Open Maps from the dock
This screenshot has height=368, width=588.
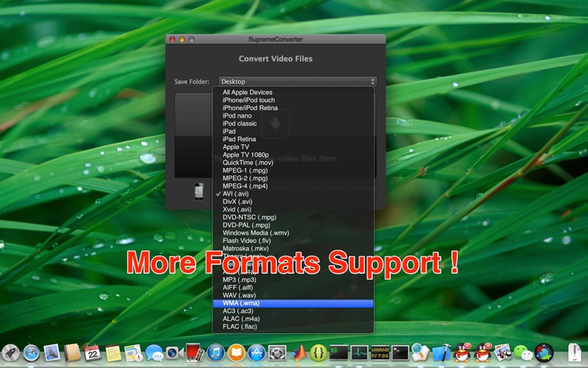click(134, 353)
